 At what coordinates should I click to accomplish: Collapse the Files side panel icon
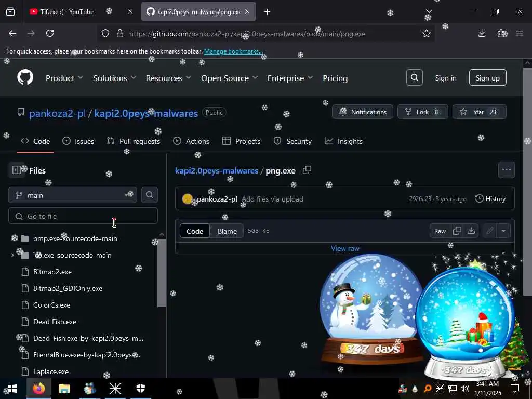coord(16,170)
